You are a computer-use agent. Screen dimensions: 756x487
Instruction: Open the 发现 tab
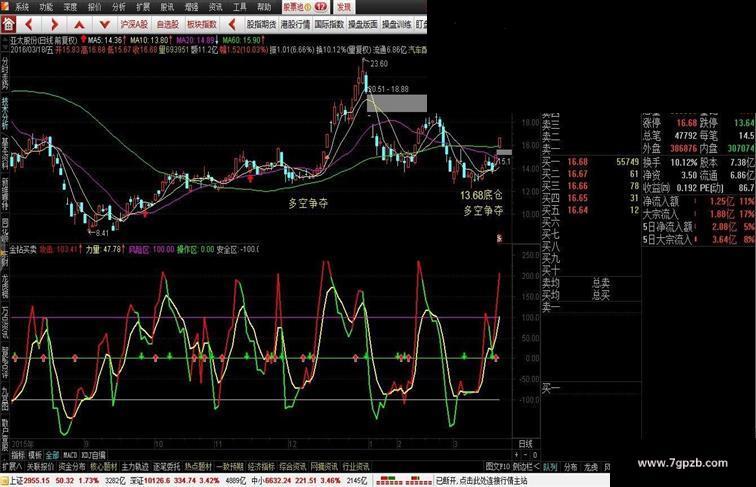coord(344,7)
